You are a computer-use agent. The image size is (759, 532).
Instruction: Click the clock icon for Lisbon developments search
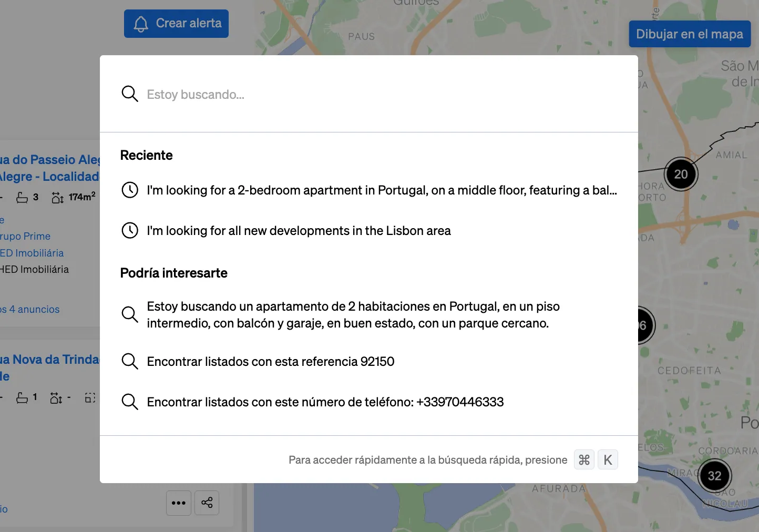click(130, 230)
